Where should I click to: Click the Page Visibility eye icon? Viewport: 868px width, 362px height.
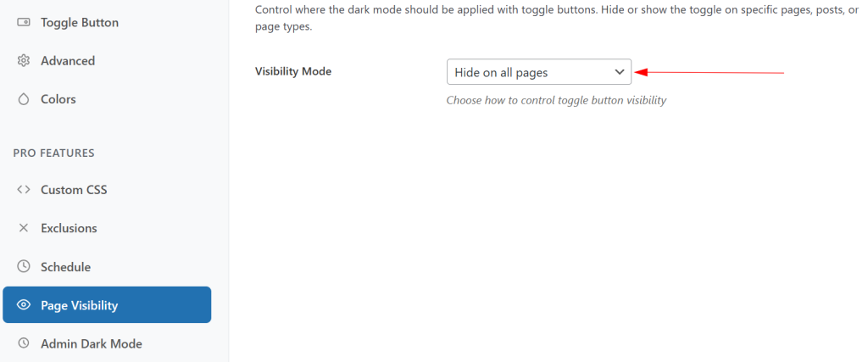pos(24,305)
